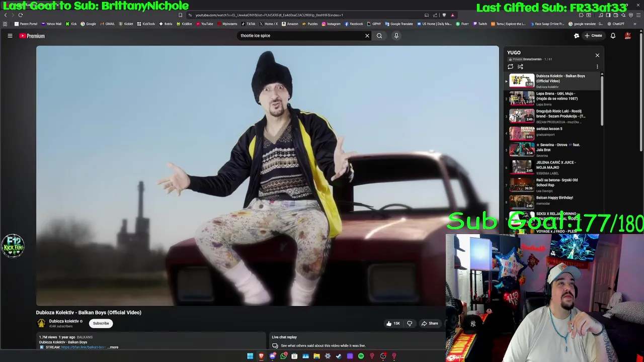The width and height of the screenshot is (644, 362).
Task: Open Spotify from taskbar
Action: coord(361,356)
